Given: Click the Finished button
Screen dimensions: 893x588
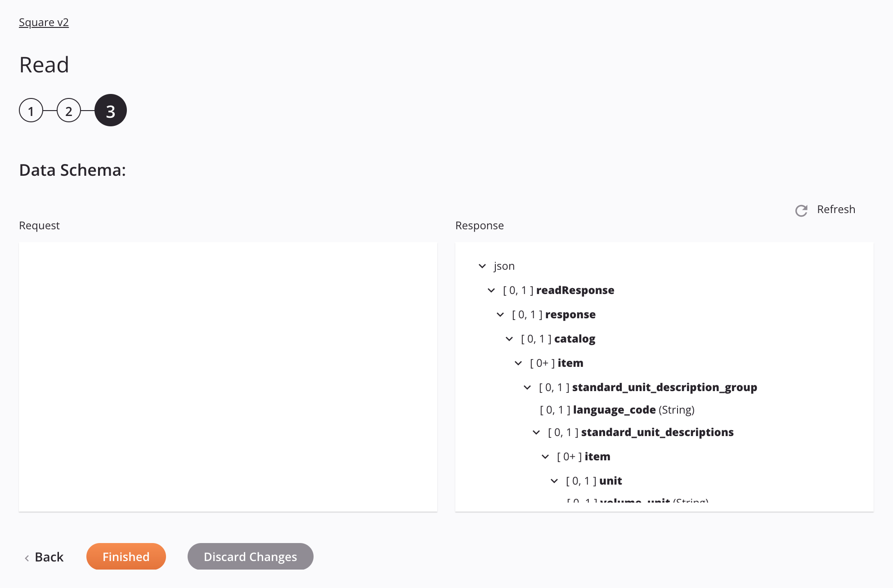Looking at the screenshot, I should (126, 556).
